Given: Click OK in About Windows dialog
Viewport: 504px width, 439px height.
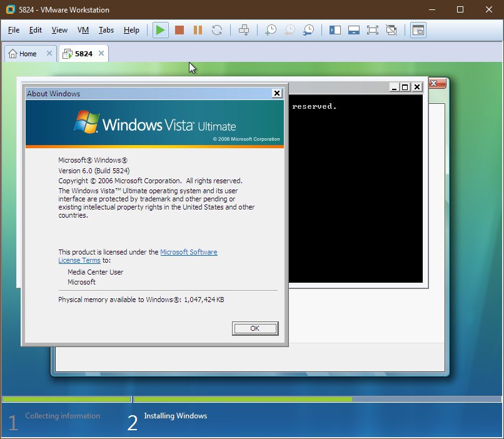Looking at the screenshot, I should pos(255,328).
